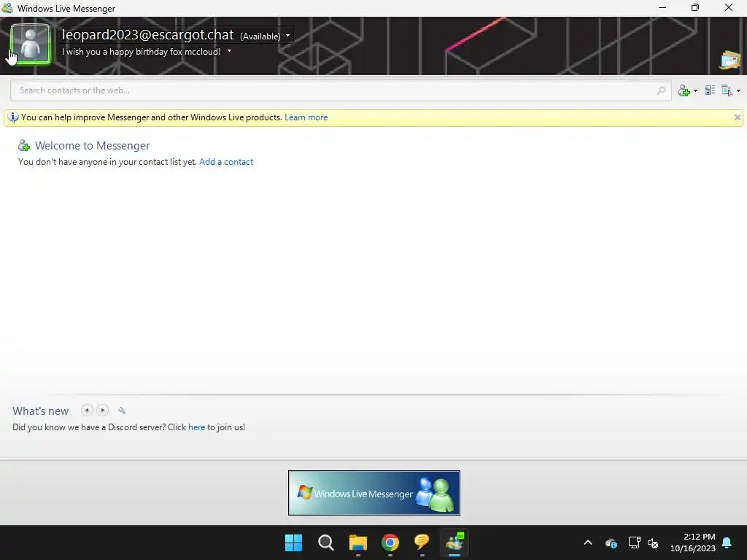Open File Explorer from the taskbar
The width and height of the screenshot is (747, 560).
[x=357, y=542]
